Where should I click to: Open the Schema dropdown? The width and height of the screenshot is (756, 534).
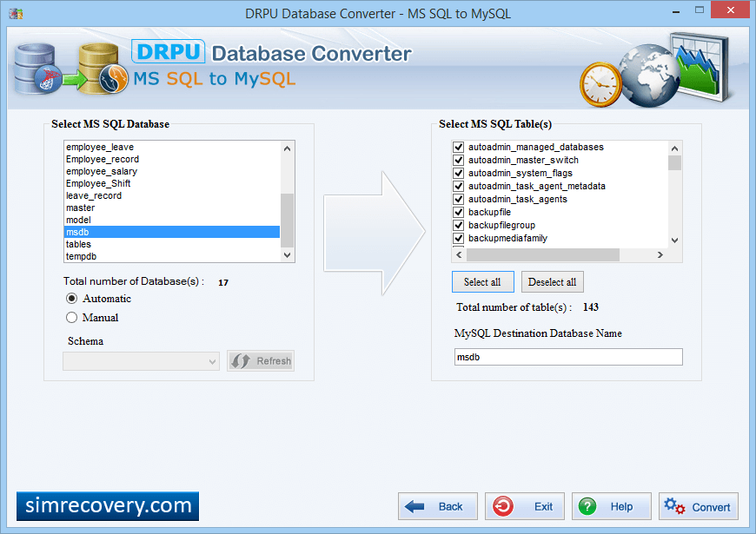[x=142, y=361]
